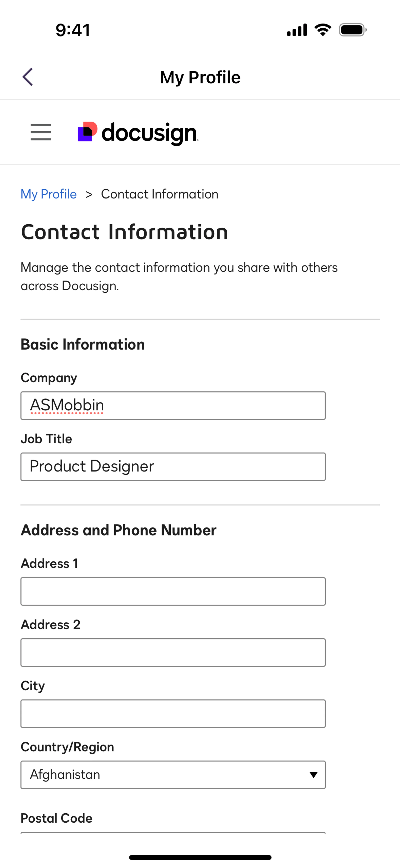
Task: Focus the Company field containing ASMobbin
Action: (x=173, y=405)
